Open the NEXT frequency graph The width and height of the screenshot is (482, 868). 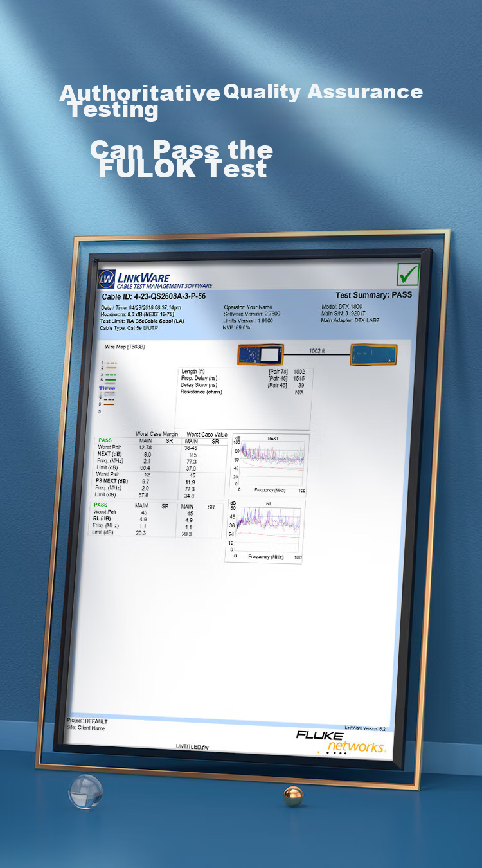coord(269,464)
